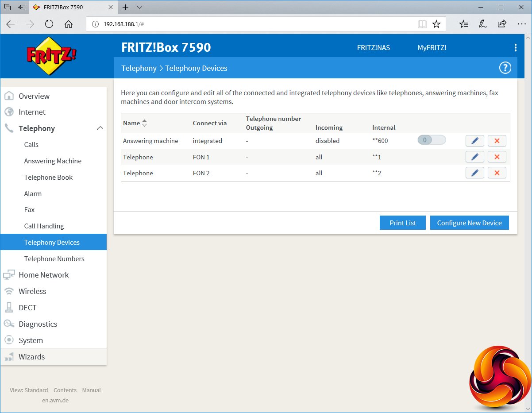Share this page from the browser toolbar
This screenshot has width=532, height=413.
click(502, 24)
